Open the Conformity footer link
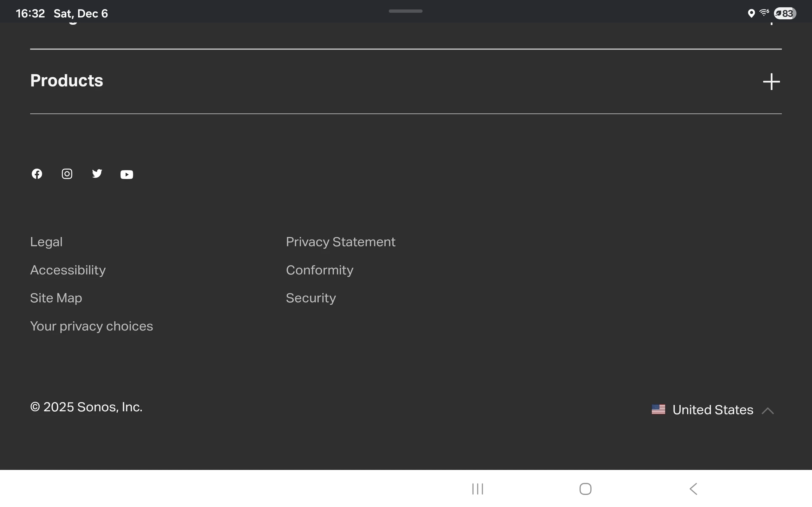This screenshot has height=507, width=812. coord(319,270)
